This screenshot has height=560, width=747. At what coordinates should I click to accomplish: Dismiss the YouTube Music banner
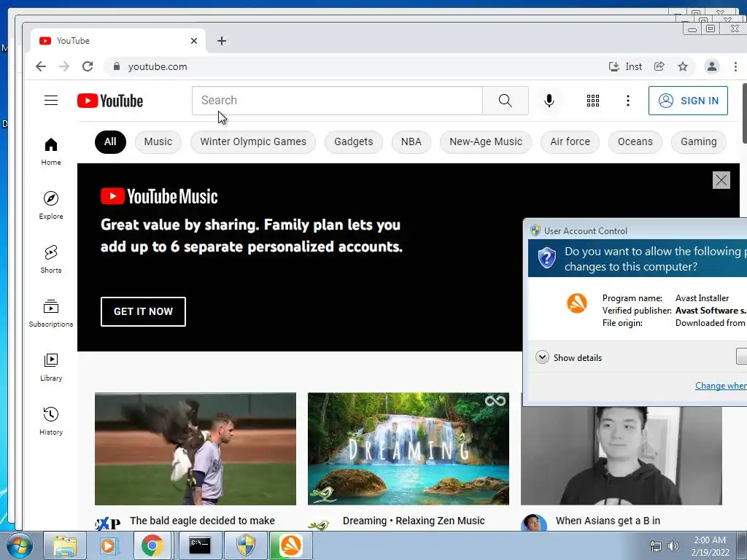[x=721, y=180]
